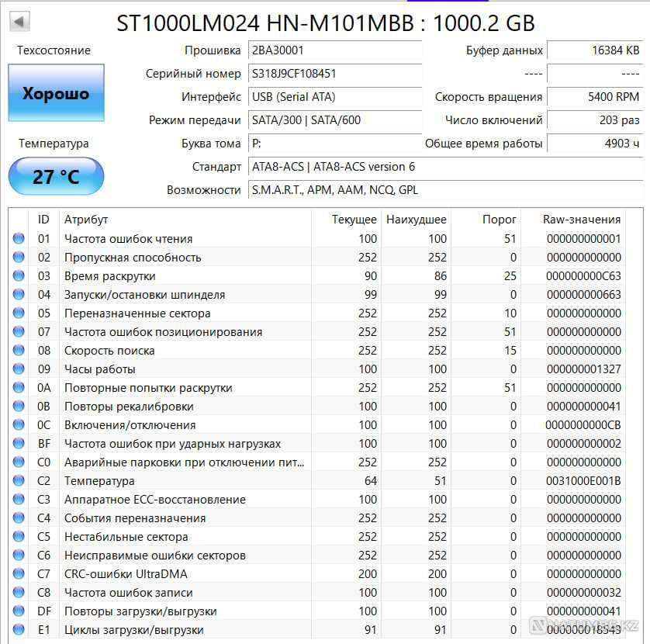Screen dimensions: 650x644
Task: Click the attribute name Нестабильные сектора
Action: point(126,537)
